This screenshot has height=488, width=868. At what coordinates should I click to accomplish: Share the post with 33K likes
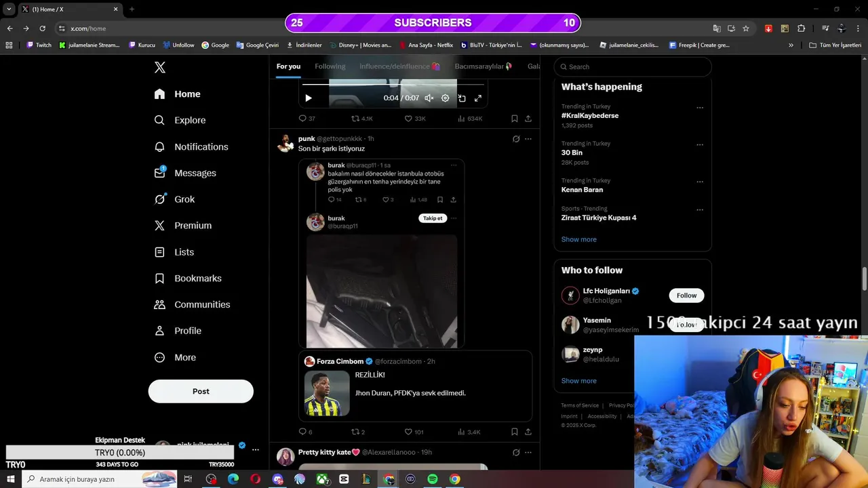(x=528, y=119)
